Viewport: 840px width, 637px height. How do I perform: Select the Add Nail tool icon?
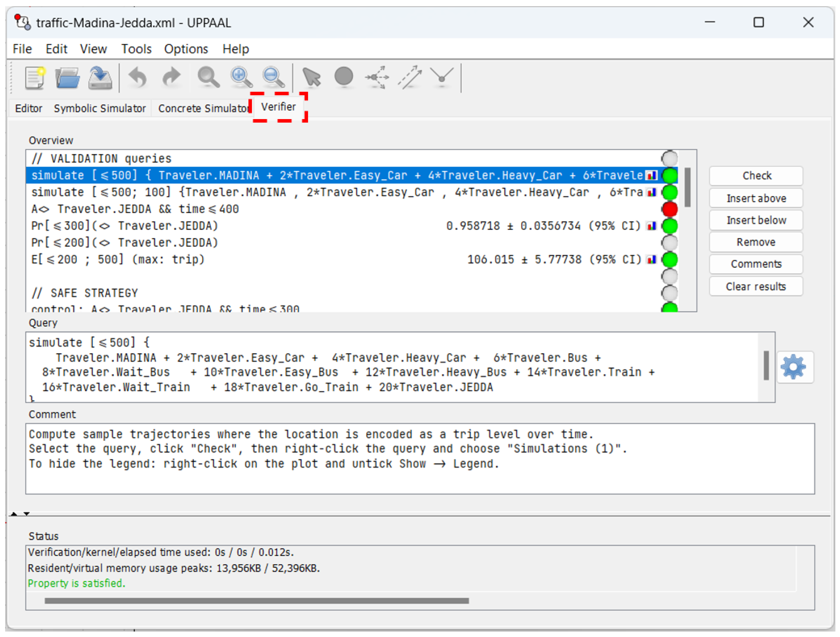[x=442, y=77]
